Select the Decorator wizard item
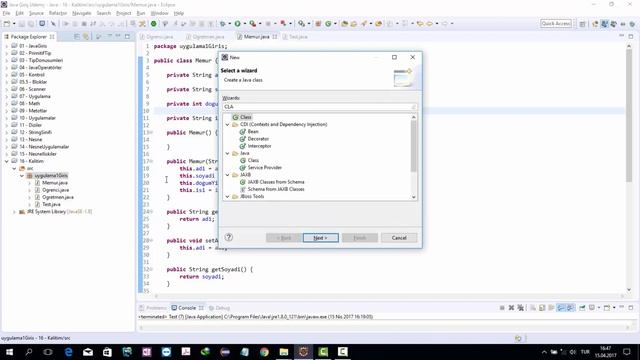Viewport: 640px width, 360px height. pyautogui.click(x=254, y=139)
